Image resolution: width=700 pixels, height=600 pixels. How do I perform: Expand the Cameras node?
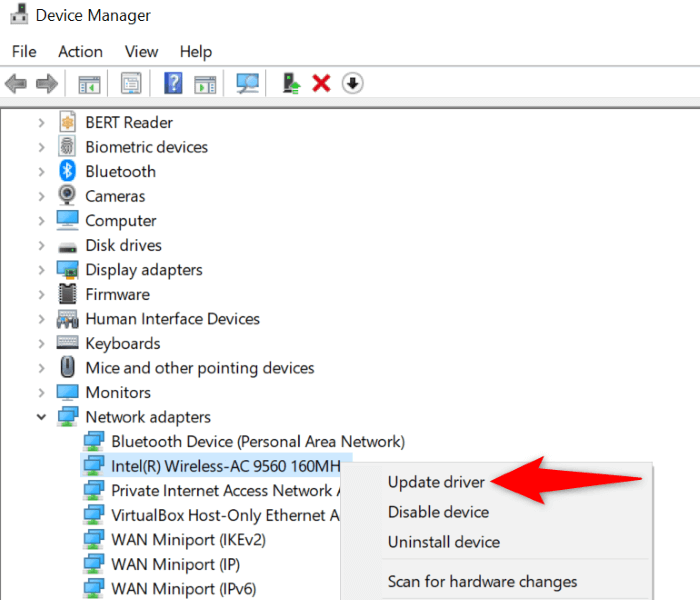[41, 196]
